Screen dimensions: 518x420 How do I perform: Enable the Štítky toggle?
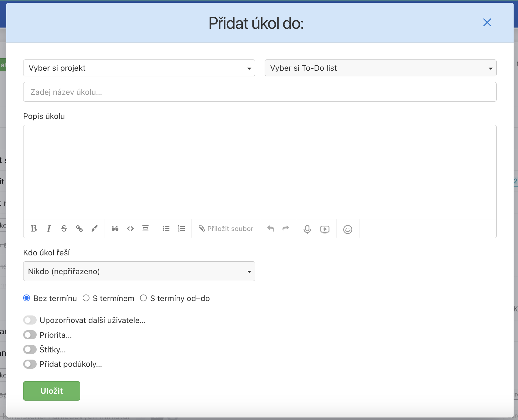[x=30, y=349]
